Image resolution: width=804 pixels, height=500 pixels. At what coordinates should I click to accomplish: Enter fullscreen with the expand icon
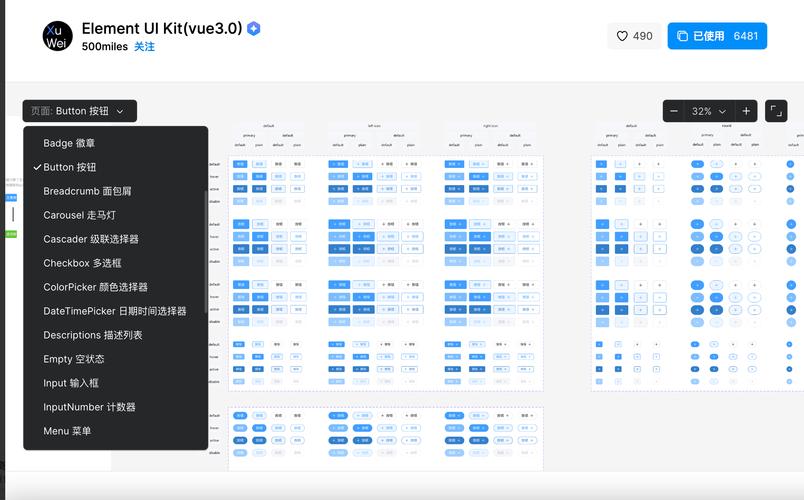coord(776,111)
